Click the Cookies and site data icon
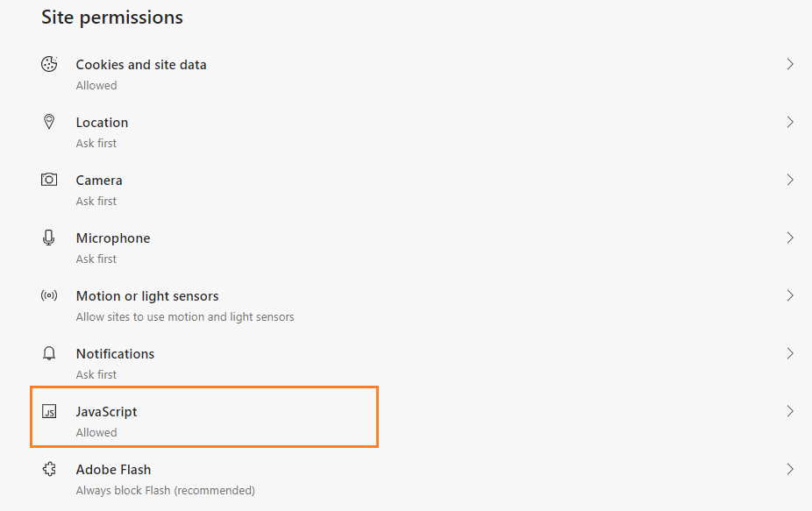This screenshot has height=511, width=812. click(x=49, y=64)
